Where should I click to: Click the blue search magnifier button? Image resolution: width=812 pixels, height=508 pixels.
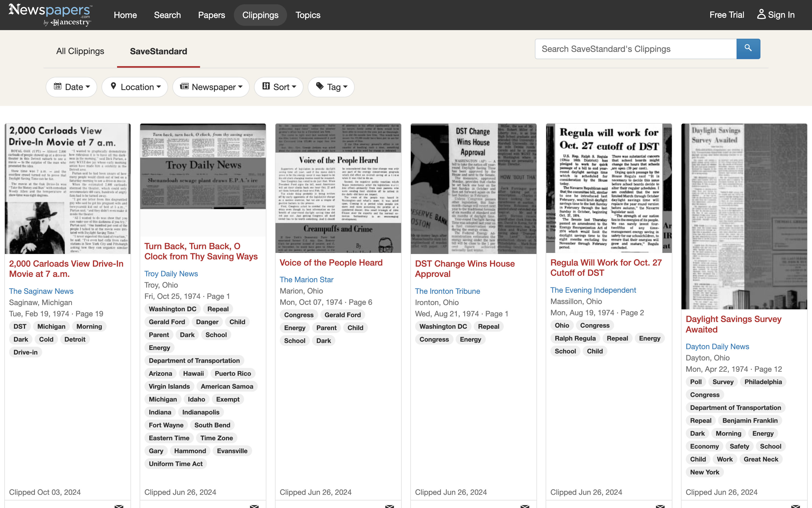(x=748, y=49)
